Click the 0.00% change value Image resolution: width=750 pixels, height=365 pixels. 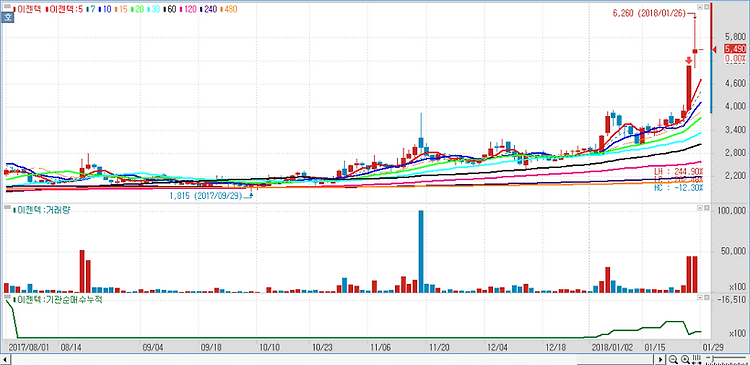coord(736,58)
